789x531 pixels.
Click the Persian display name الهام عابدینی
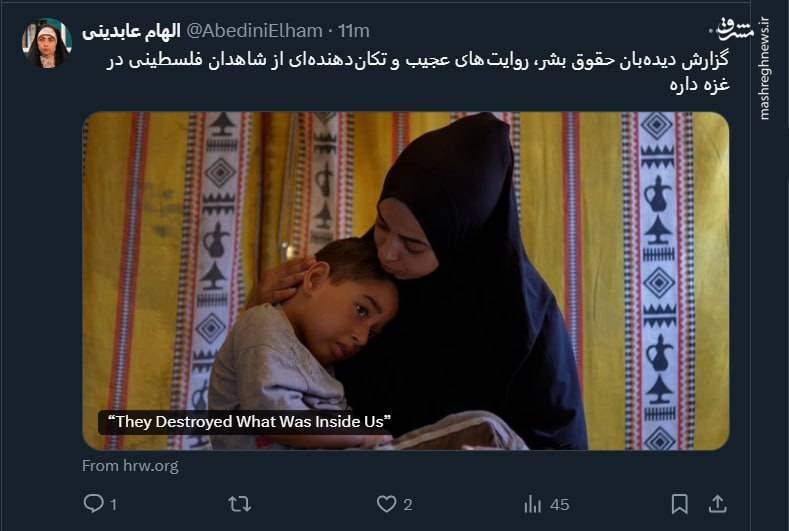click(131, 31)
